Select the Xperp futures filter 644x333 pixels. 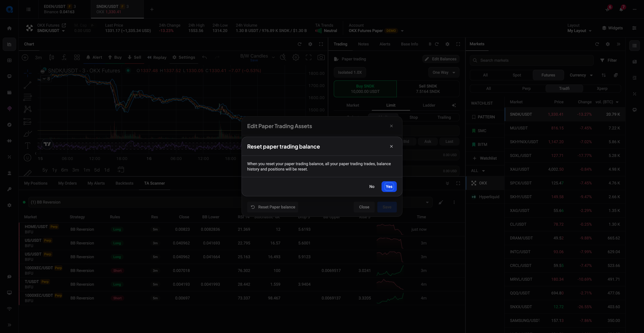(602, 89)
